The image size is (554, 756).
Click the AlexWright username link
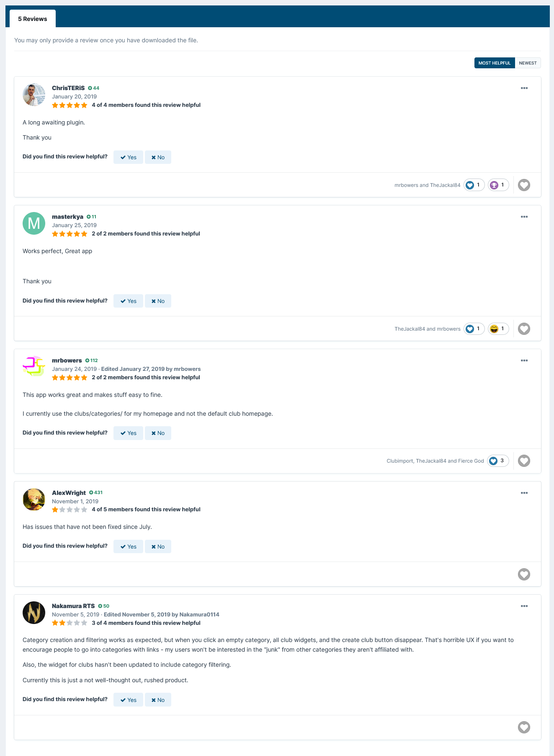69,493
